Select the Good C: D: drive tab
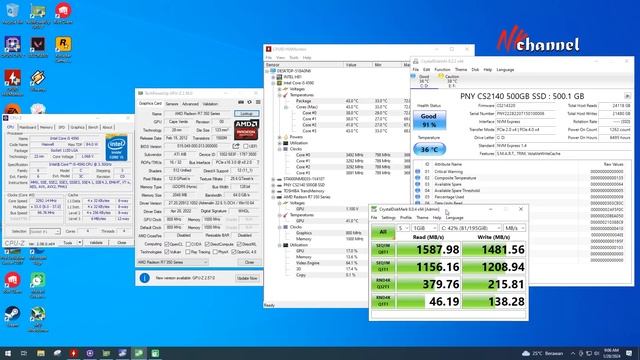640x360 pixels. tap(424, 81)
